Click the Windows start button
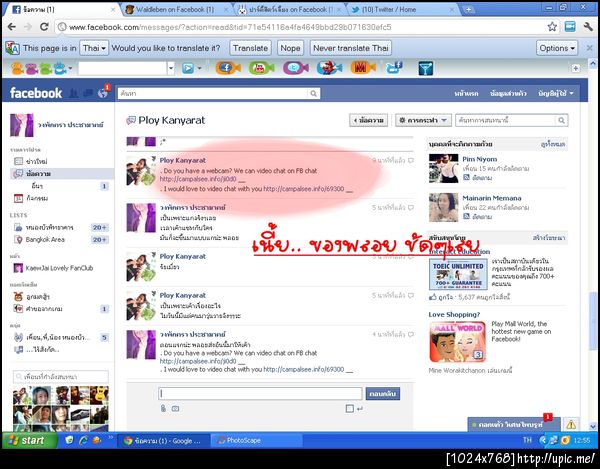This screenshot has width=600, height=469. point(28,440)
